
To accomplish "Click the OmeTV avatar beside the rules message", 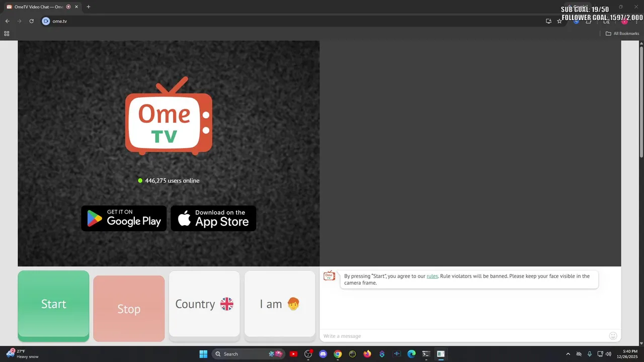I will pos(329,276).
